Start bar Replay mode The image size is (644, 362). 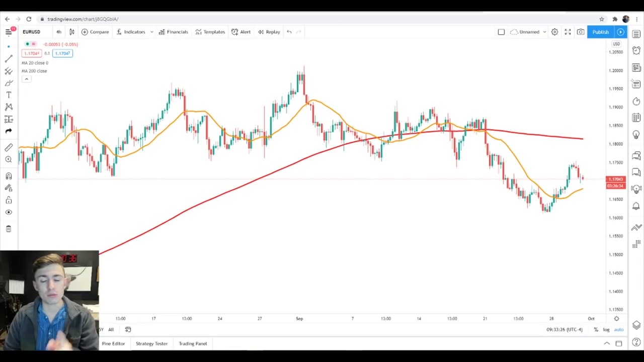269,32
